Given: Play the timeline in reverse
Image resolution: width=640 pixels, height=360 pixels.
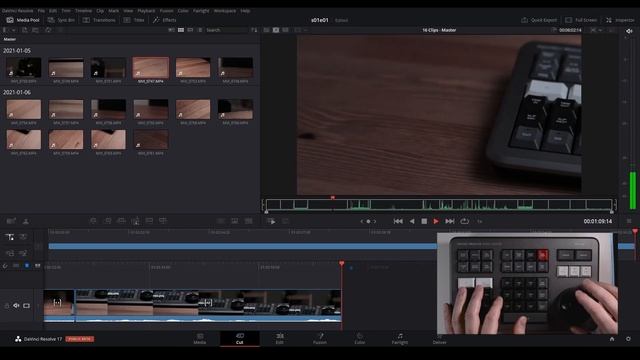Looking at the screenshot, I should (x=412, y=221).
